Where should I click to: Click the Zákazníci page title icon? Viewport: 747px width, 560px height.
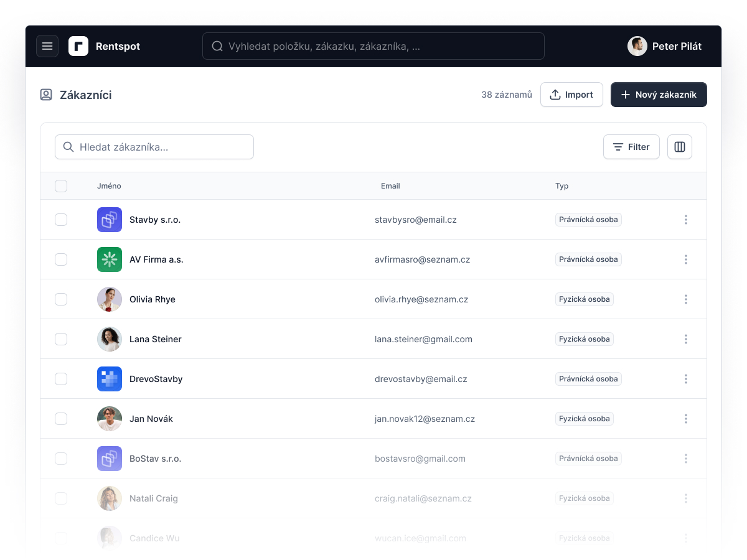[46, 95]
